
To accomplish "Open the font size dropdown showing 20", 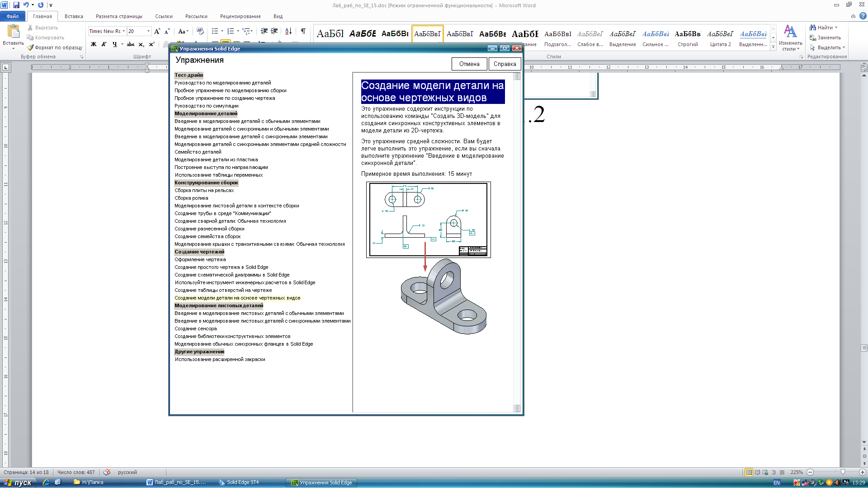I will (x=148, y=31).
